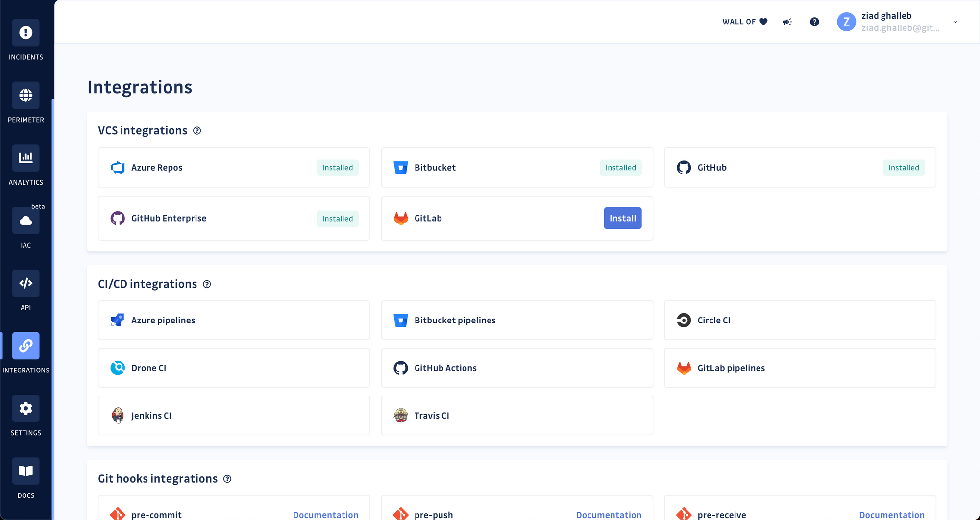Open pre-push Documentation
The height and width of the screenshot is (520, 980).
click(x=608, y=515)
